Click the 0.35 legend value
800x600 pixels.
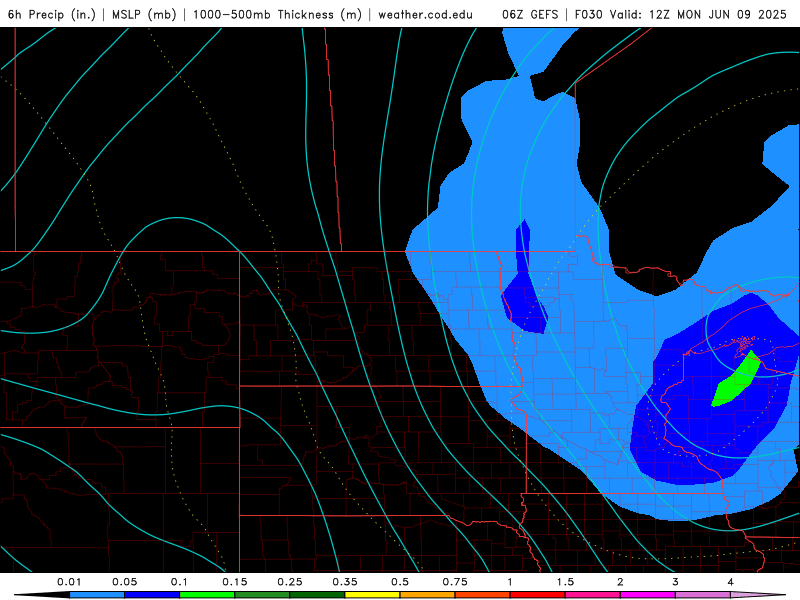pos(345,582)
